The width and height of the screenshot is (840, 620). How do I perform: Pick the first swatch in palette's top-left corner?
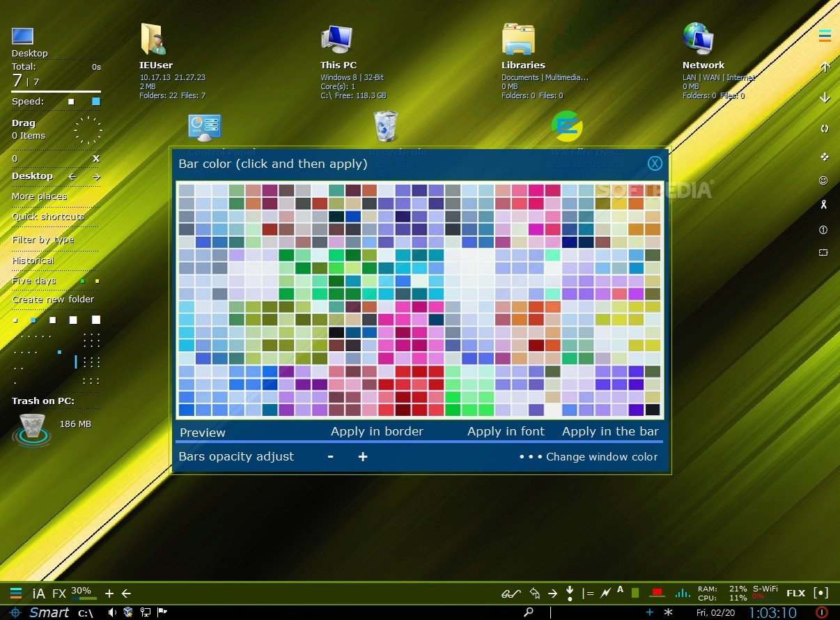point(186,190)
